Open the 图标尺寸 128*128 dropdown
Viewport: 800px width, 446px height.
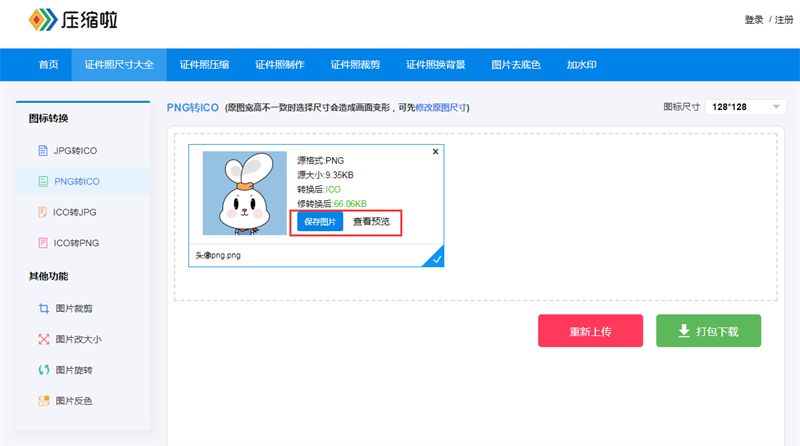pyautogui.click(x=745, y=107)
